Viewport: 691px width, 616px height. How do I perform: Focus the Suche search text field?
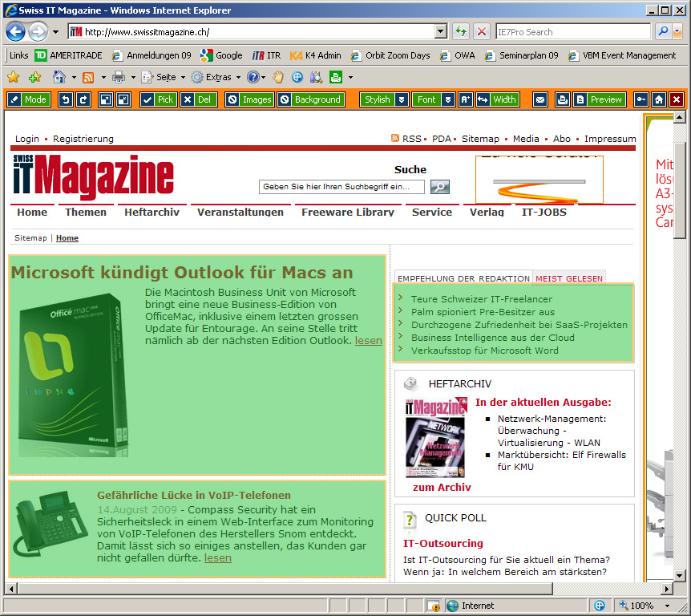click(341, 187)
